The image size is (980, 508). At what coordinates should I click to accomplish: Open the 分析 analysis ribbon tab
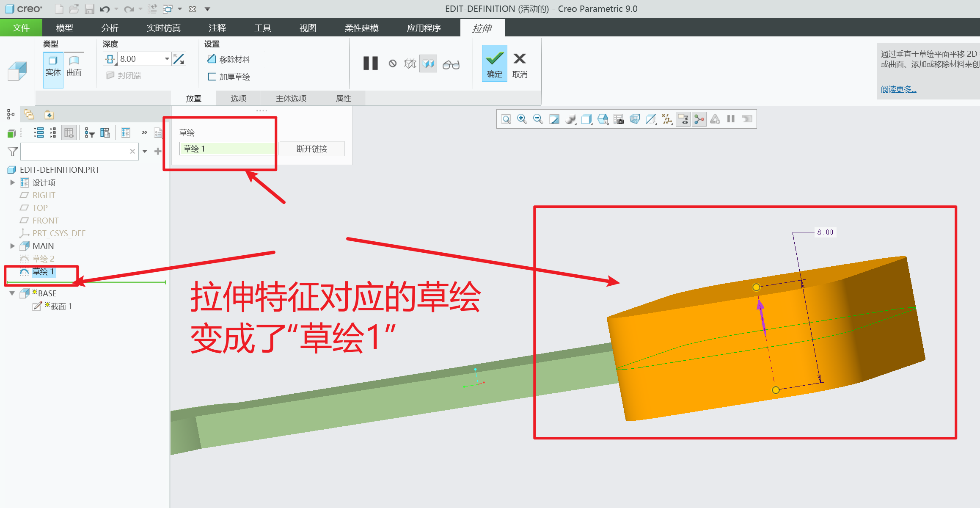[x=110, y=28]
